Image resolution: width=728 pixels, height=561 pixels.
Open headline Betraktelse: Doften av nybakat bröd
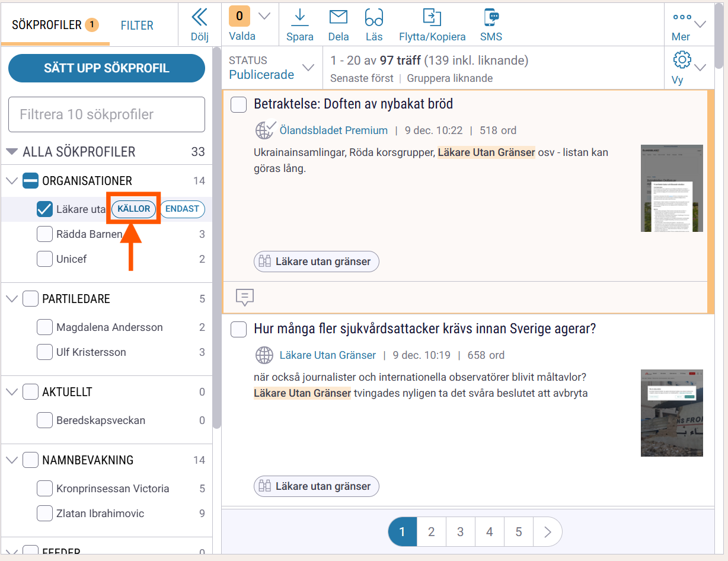click(353, 104)
